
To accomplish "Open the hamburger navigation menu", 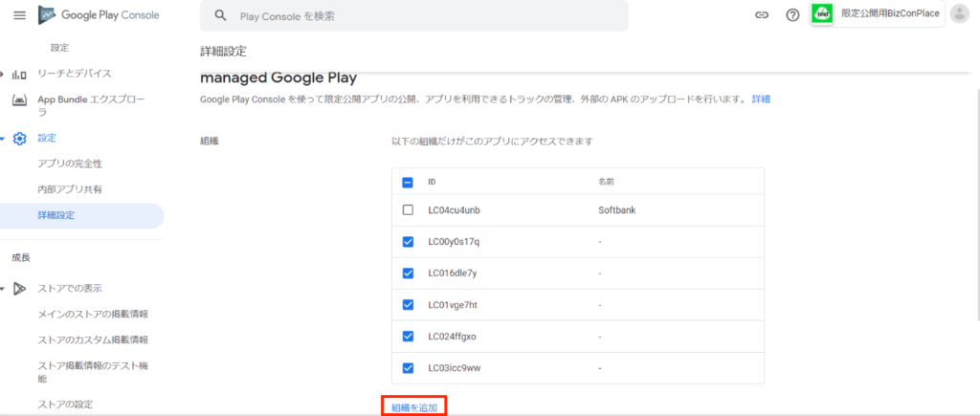I will [19, 15].
